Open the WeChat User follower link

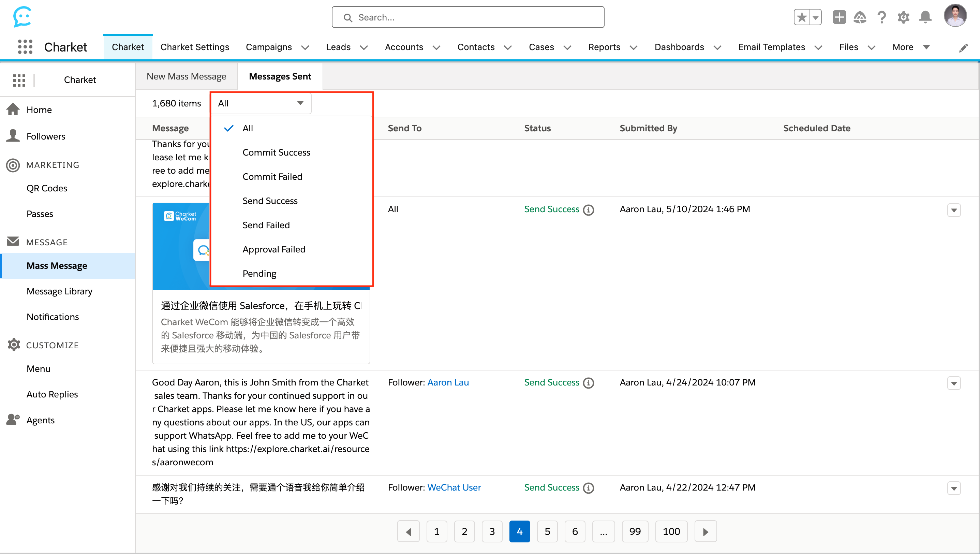tap(454, 487)
